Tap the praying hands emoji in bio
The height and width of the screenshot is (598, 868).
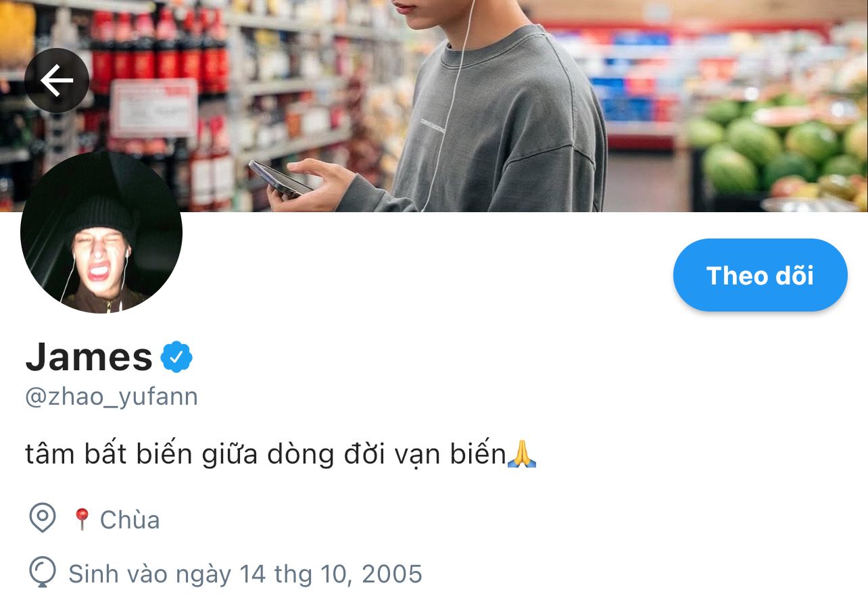(521, 453)
